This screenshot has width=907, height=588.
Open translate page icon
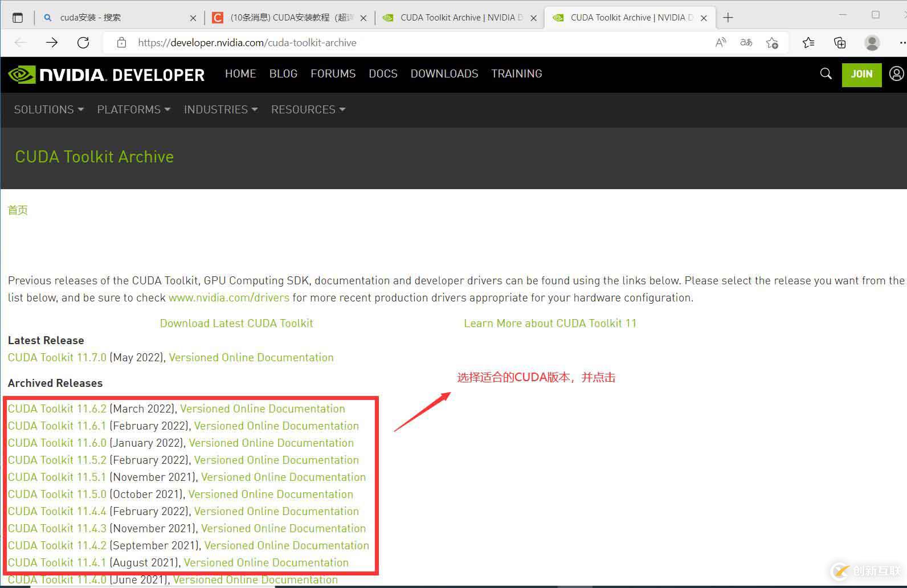(x=746, y=42)
